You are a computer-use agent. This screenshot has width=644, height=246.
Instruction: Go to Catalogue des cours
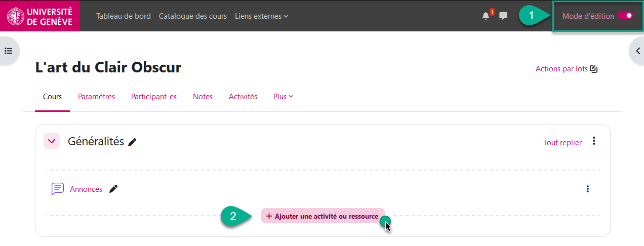[193, 16]
